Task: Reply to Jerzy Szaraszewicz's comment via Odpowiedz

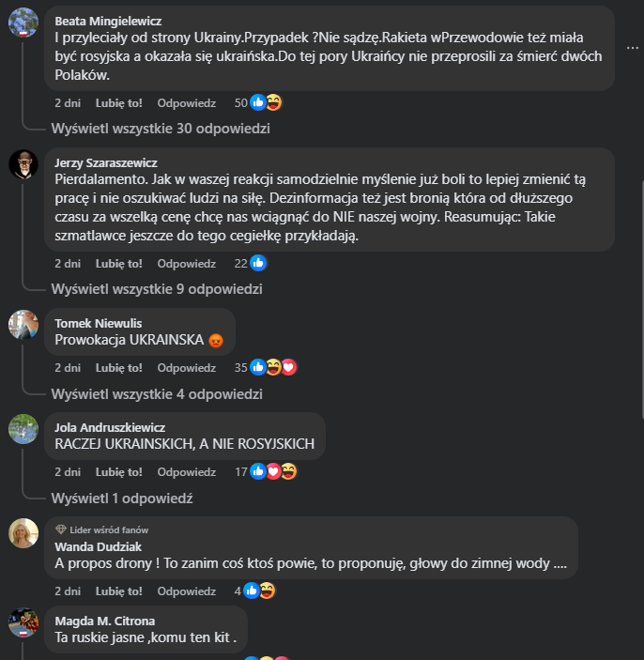Action: tap(186, 264)
